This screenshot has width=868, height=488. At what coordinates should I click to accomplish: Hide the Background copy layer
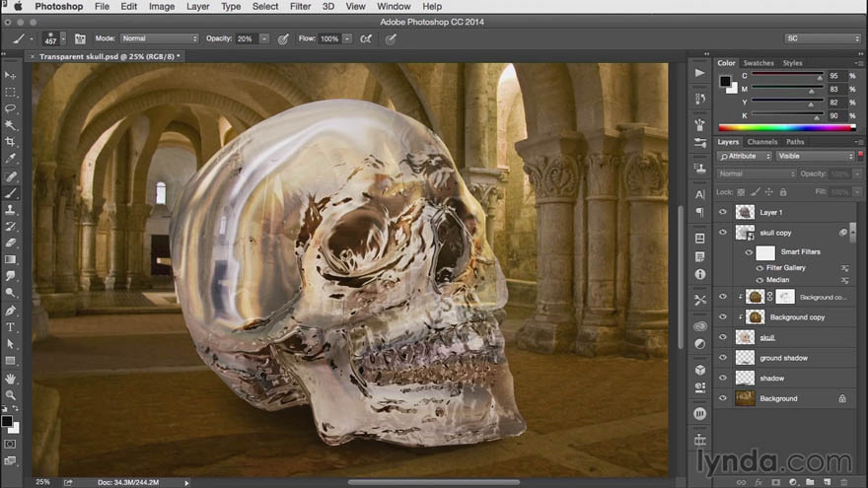coord(722,317)
